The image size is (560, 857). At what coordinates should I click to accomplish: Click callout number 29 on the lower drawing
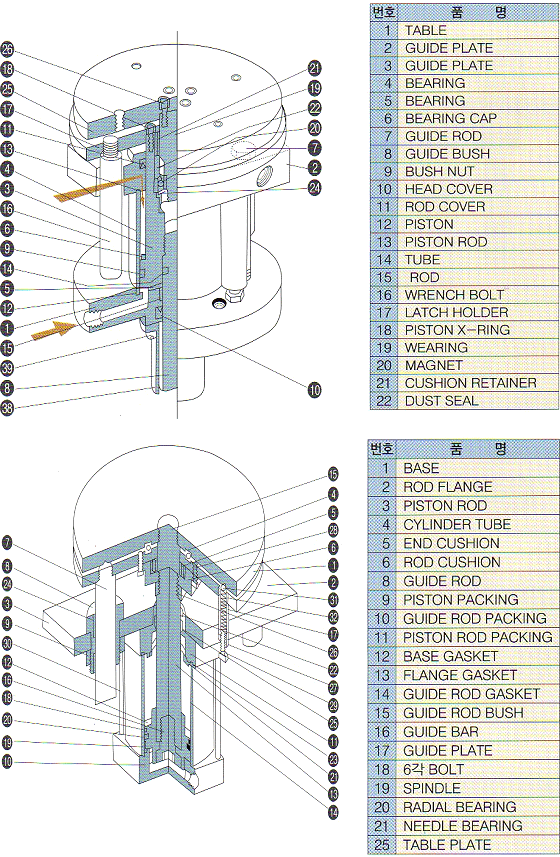click(x=333, y=706)
